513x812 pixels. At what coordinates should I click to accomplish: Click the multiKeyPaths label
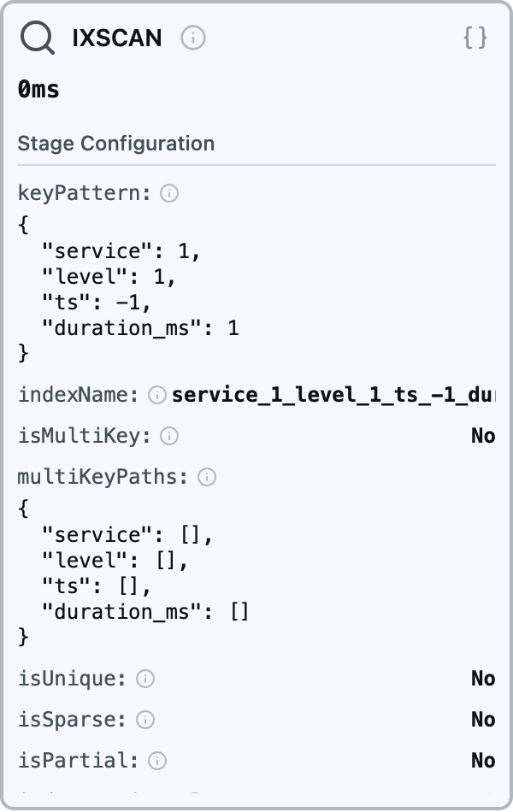click(103, 476)
